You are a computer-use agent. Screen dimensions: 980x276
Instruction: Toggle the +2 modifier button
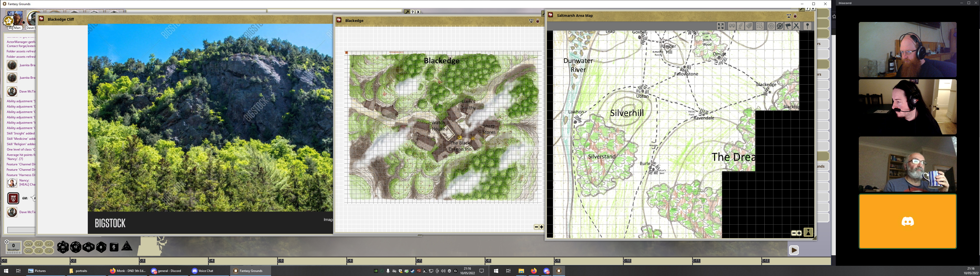[x=39, y=244]
